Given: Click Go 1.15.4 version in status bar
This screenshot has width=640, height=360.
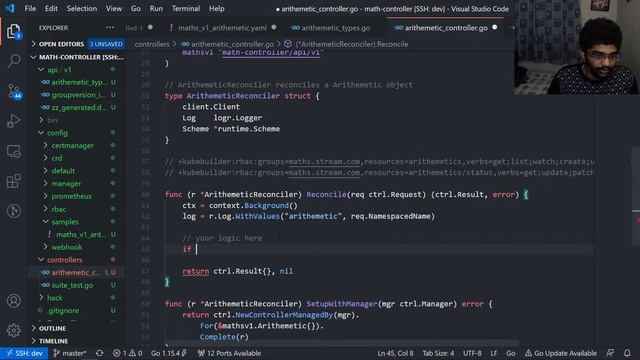Looking at the screenshot, I should pos(169,353).
